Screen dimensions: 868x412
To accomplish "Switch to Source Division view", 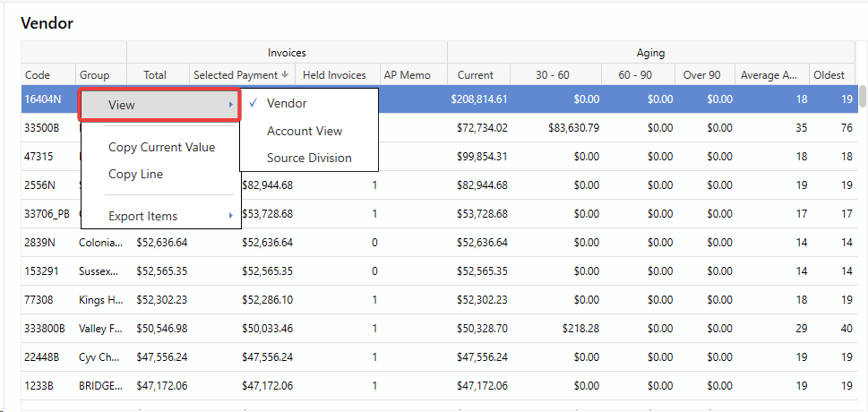I will (x=309, y=158).
